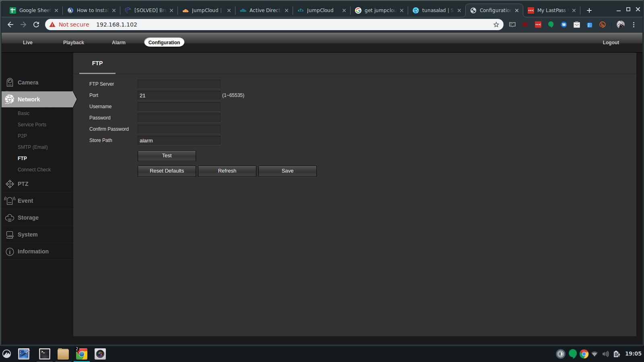Reload the page with browser refresh icon

(36, 25)
